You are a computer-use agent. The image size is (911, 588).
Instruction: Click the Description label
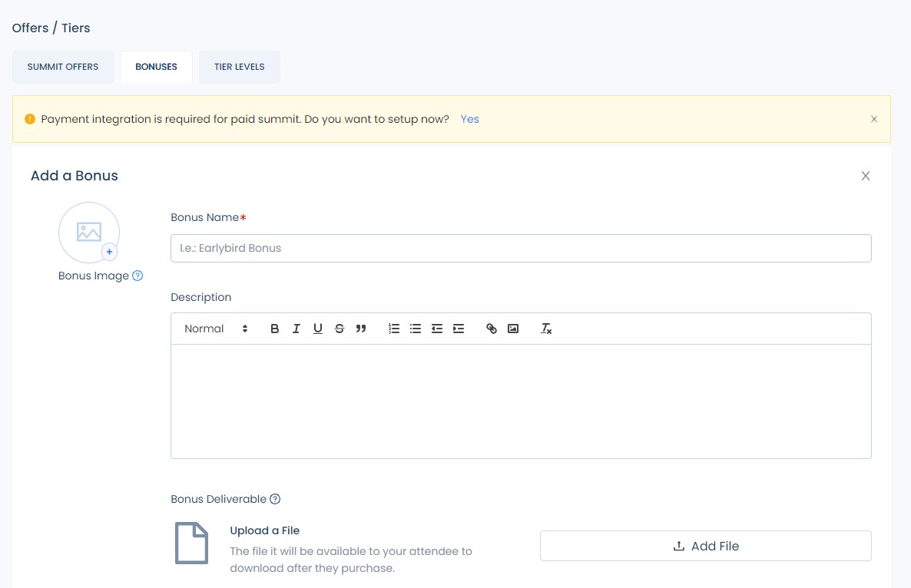click(201, 297)
